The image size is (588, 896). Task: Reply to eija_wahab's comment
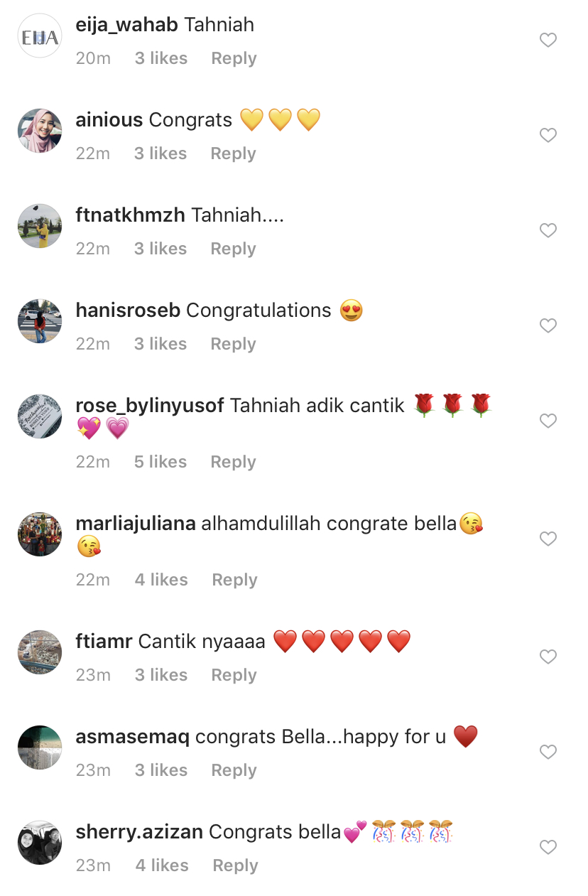click(234, 58)
